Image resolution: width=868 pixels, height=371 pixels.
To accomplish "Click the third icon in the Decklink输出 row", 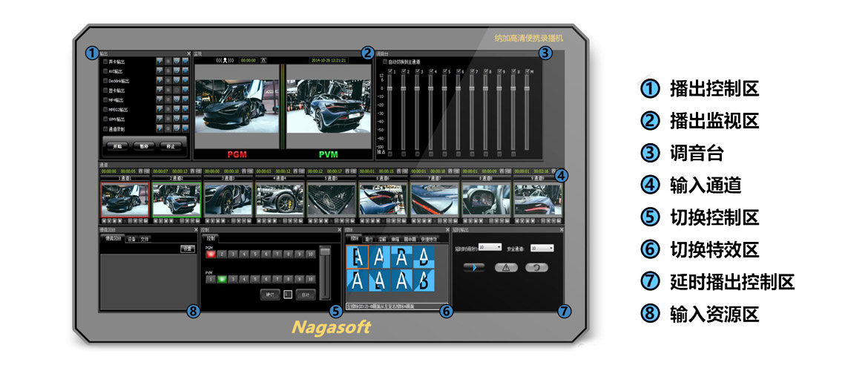I will [177, 80].
